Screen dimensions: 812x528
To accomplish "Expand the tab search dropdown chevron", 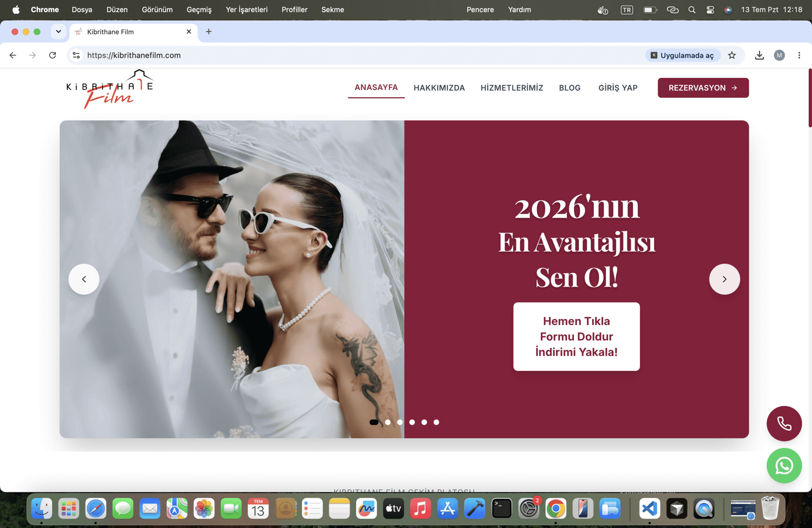I will (x=58, y=32).
